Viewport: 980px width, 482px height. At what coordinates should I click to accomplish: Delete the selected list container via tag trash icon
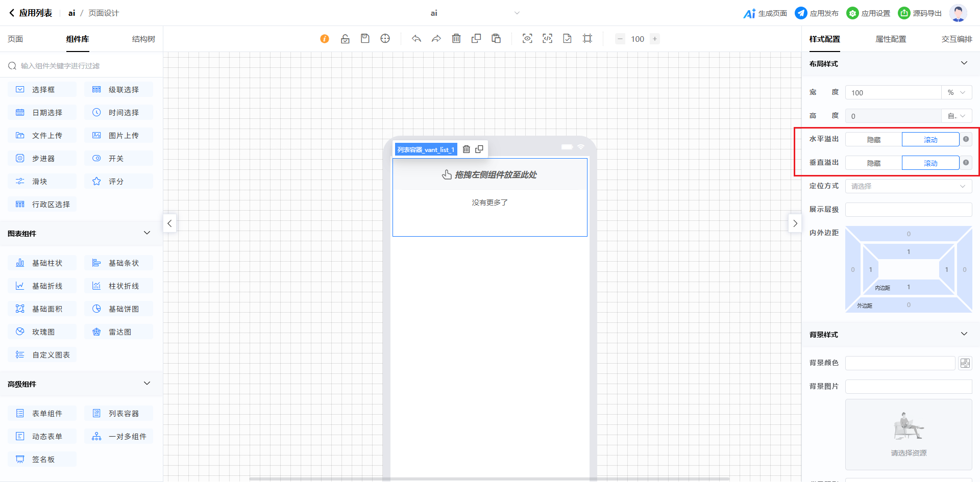coord(466,149)
